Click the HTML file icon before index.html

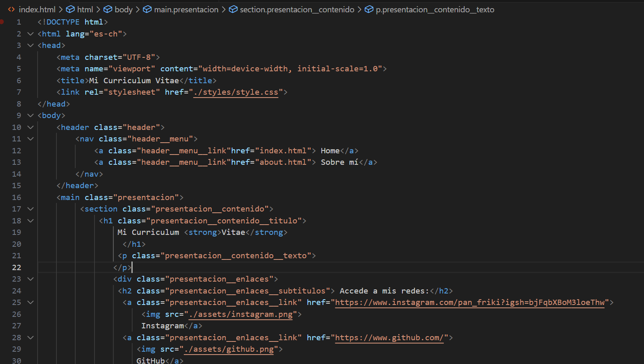[x=11, y=9]
